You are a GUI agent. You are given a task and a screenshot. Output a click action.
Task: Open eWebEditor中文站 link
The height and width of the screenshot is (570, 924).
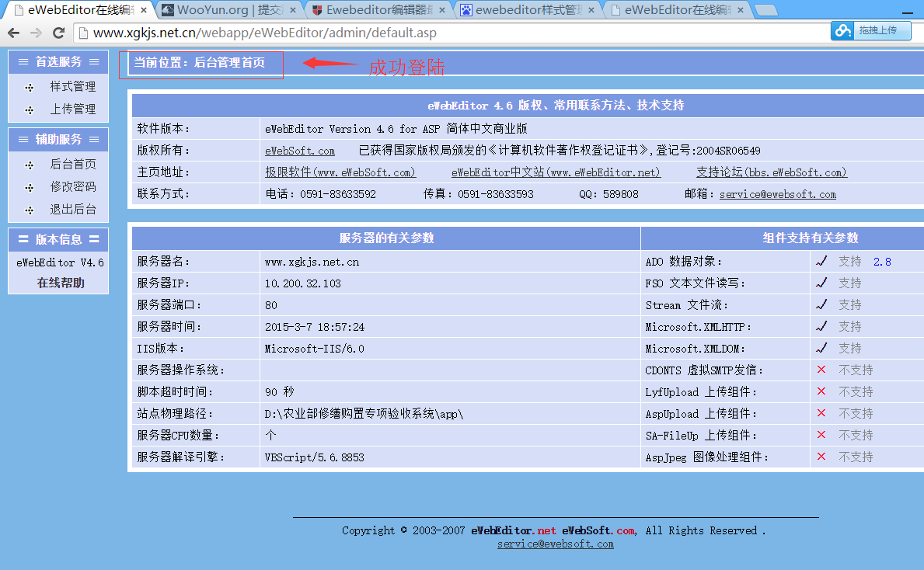tap(556, 172)
